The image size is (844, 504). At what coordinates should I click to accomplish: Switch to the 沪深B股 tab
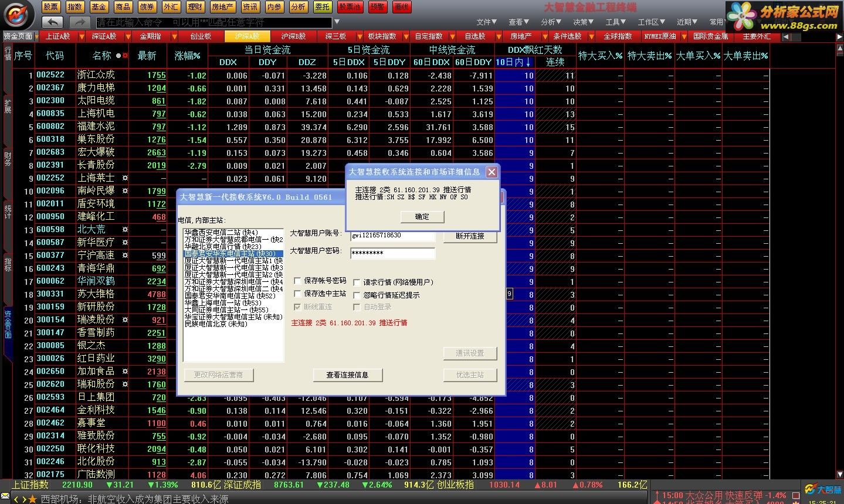click(293, 36)
